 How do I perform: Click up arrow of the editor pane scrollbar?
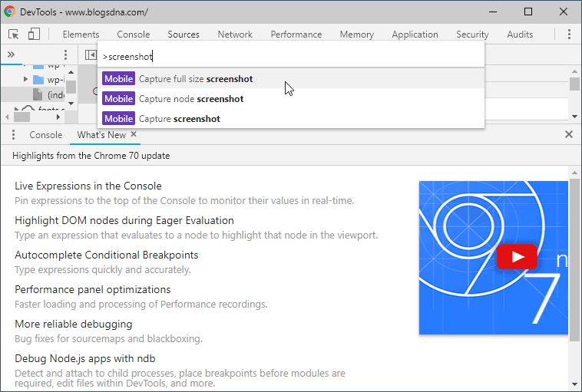click(x=574, y=71)
